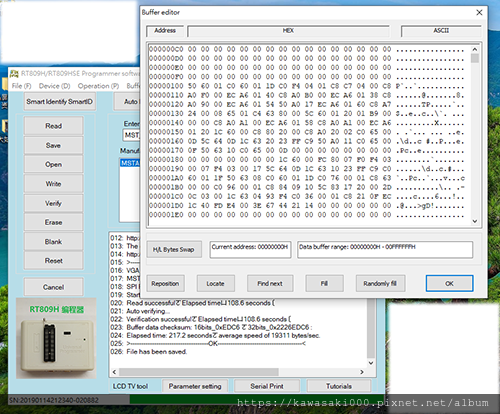Image resolution: width=500 pixels, height=414 pixels.
Task: Click log horizontal scrollbar left arrow
Action: 114,372
